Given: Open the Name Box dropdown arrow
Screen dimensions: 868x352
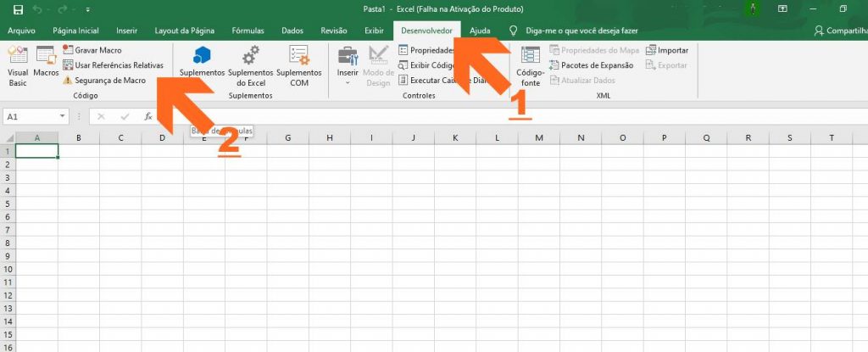Looking at the screenshot, I should click(x=63, y=117).
